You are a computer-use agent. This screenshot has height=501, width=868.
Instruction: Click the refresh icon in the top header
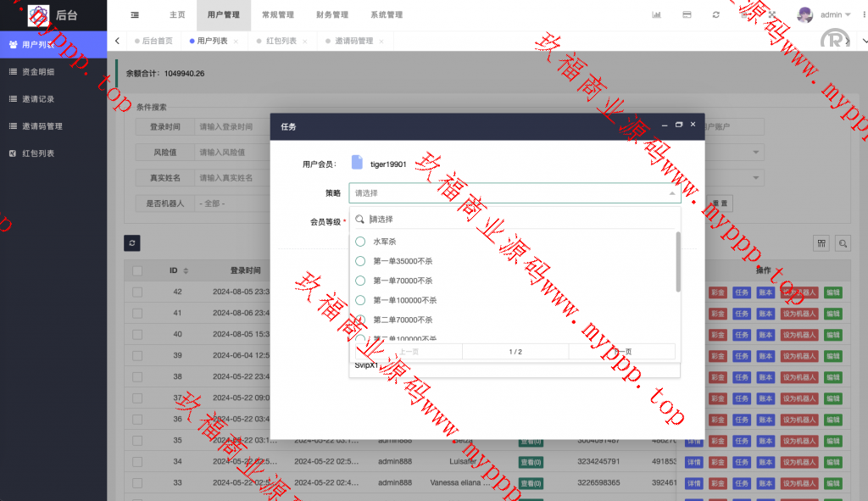[x=716, y=15]
